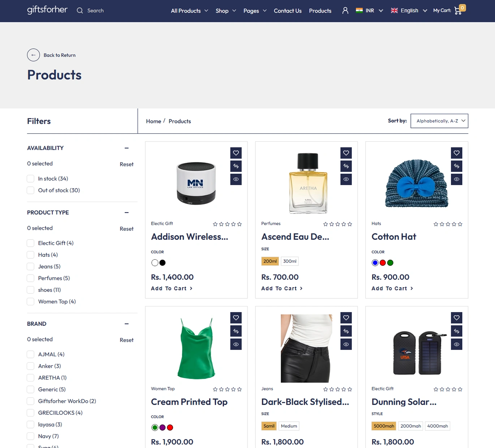Compare the Cream Printed Top

[x=236, y=331]
